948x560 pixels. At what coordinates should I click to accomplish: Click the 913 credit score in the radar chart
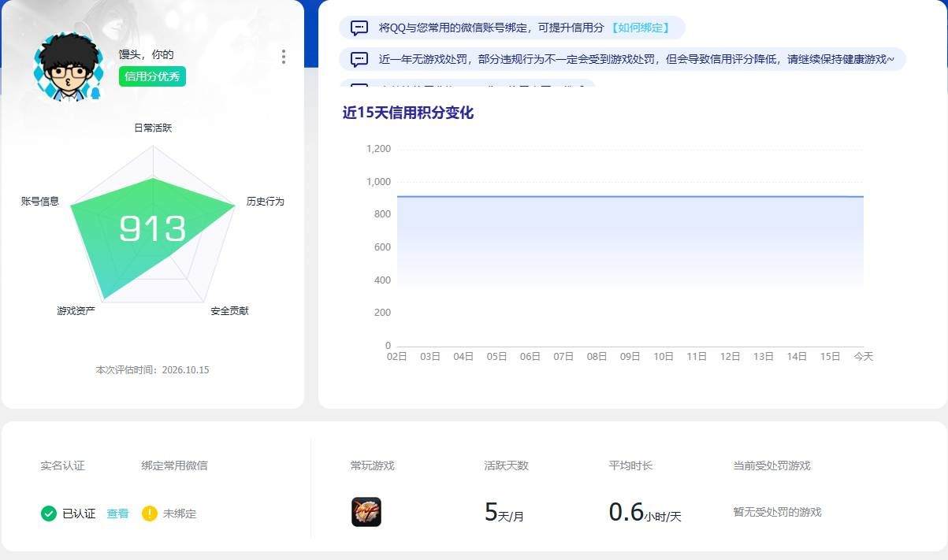[x=152, y=229]
